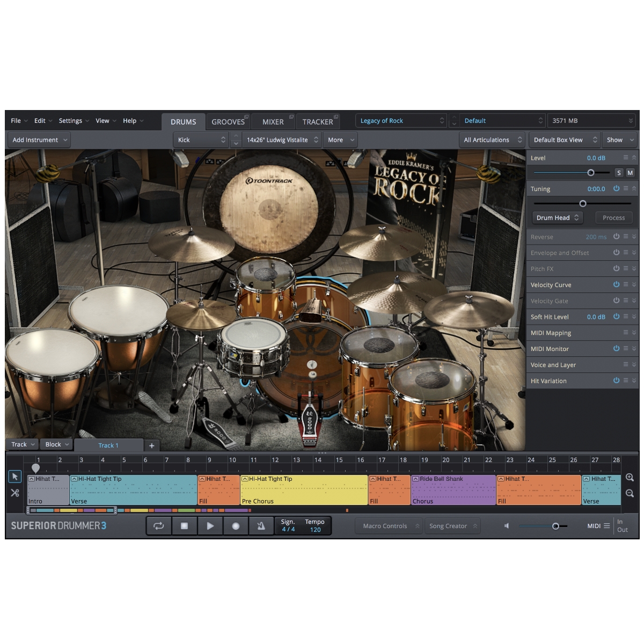The width and height of the screenshot is (644, 644).
Task: Open the MIDI Mapping hamburger menu
Action: 626,333
